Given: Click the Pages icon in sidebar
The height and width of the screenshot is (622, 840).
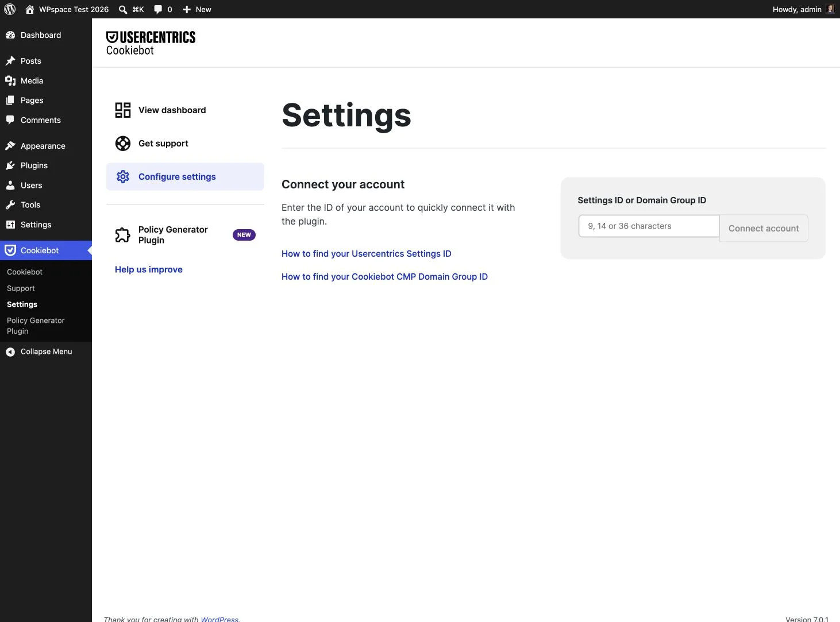Looking at the screenshot, I should [10, 101].
